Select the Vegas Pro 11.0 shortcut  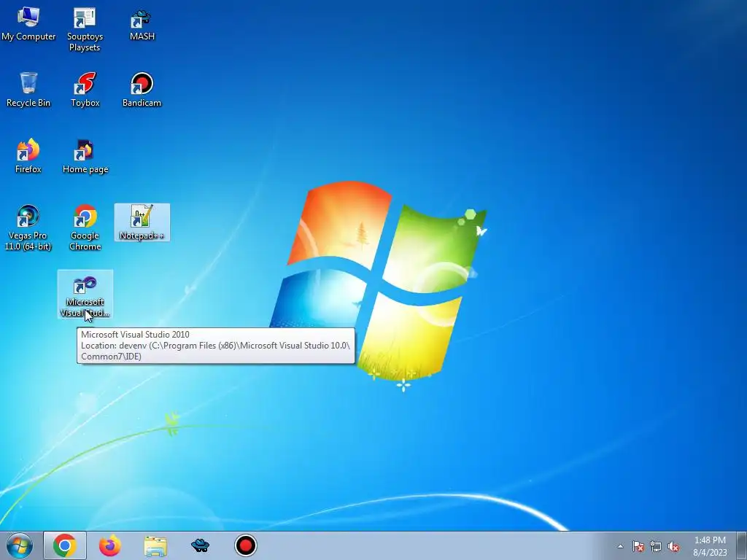point(28,227)
